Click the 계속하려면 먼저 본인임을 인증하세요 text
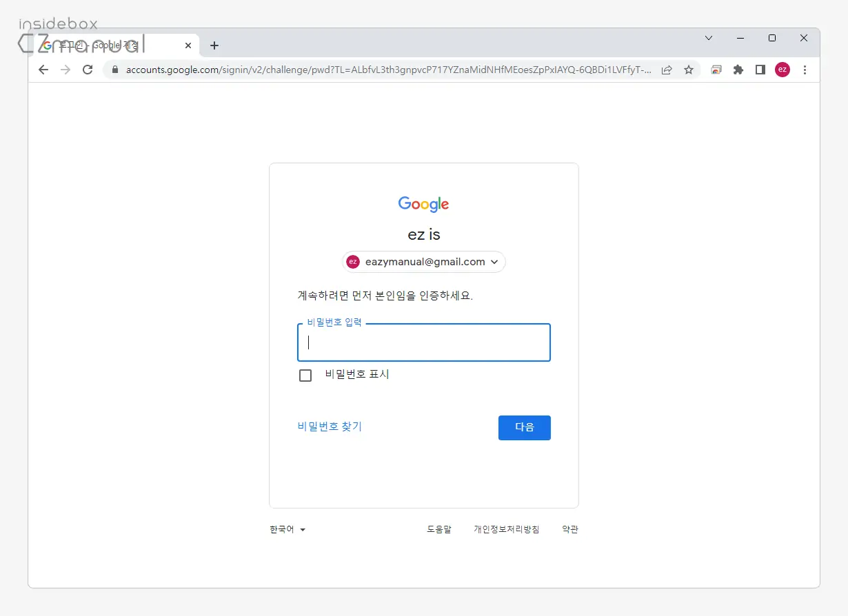The image size is (848, 616). coord(385,296)
